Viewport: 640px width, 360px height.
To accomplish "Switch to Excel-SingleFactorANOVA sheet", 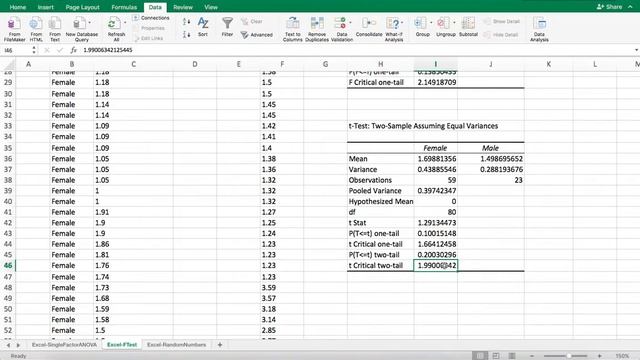I will [64, 345].
